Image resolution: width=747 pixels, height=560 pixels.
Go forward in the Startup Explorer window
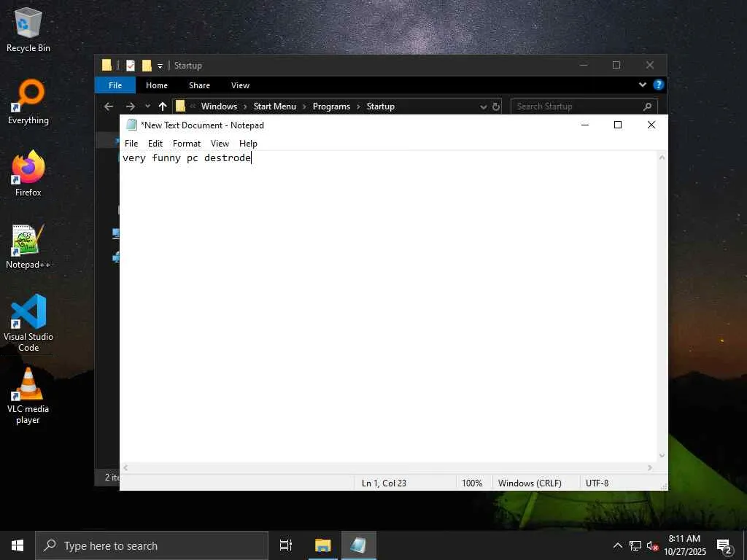coord(130,106)
